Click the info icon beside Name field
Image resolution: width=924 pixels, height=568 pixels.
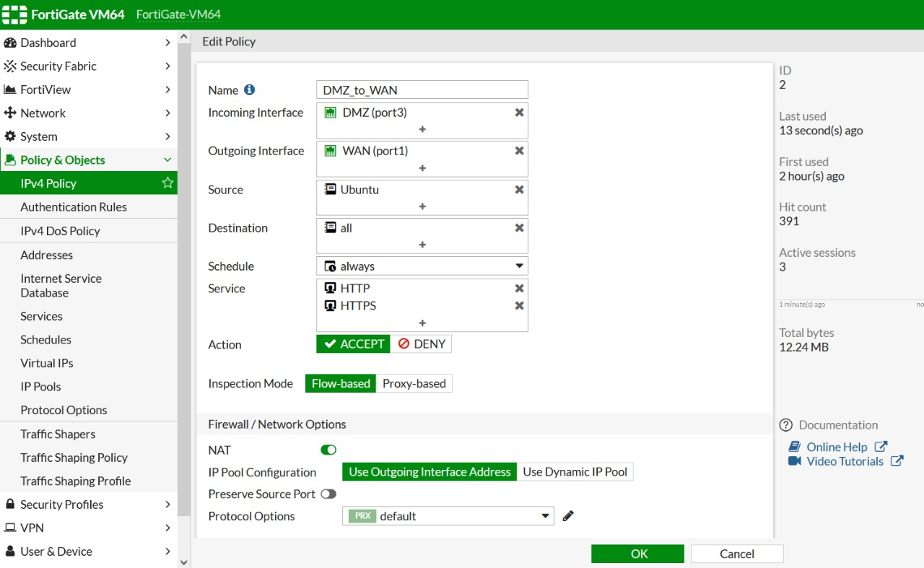point(248,89)
